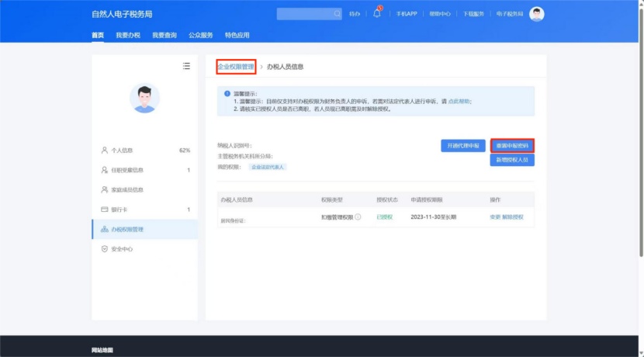
Task: Click the 安全中心 shield icon
Action: click(x=104, y=249)
